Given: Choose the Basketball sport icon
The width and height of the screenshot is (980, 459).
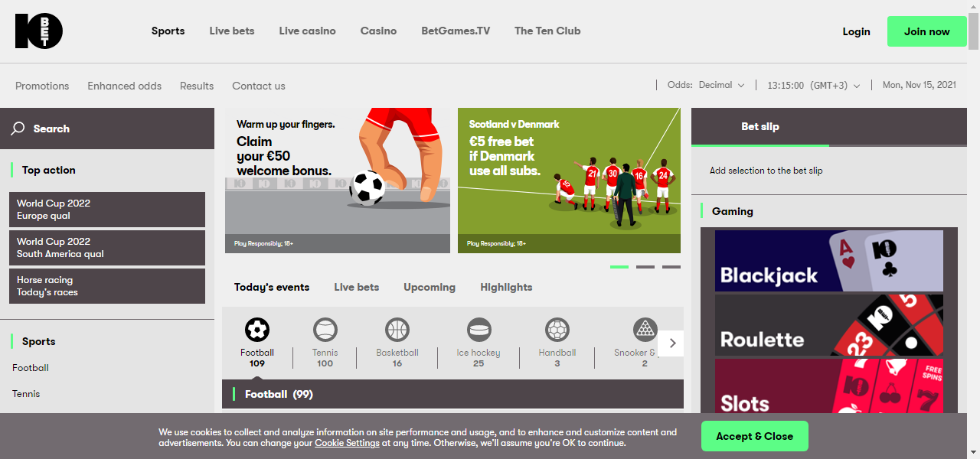Looking at the screenshot, I should [x=397, y=330].
